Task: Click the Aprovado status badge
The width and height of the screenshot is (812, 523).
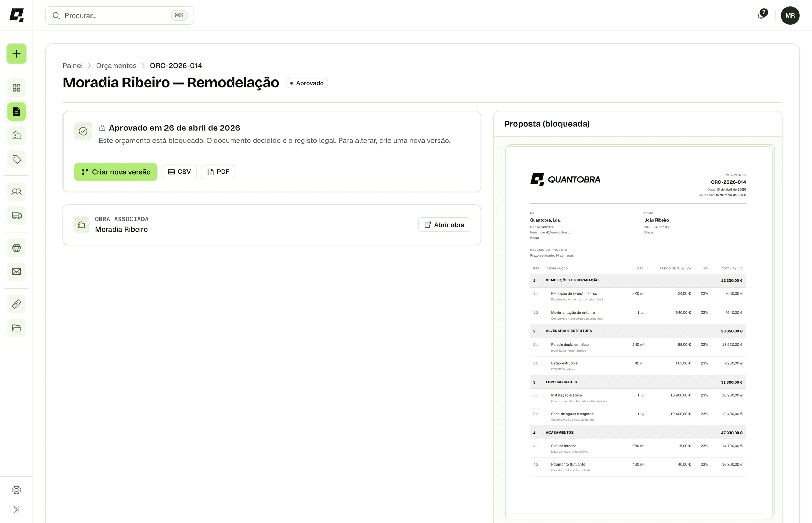Action: (x=307, y=83)
